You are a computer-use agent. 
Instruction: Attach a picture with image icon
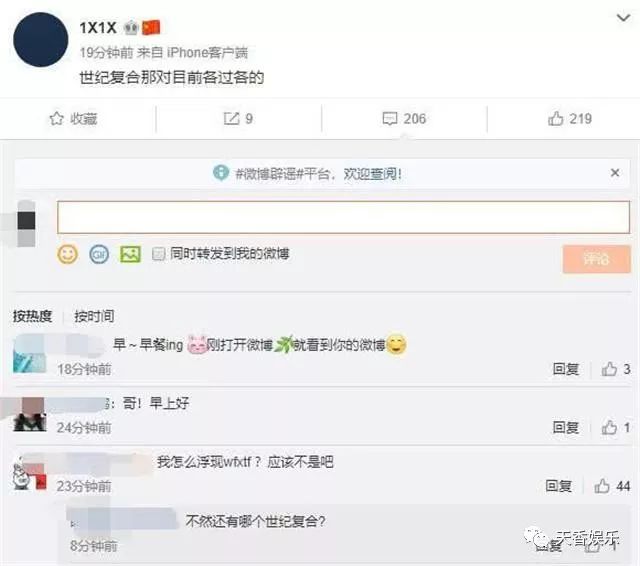pyautogui.click(x=130, y=255)
